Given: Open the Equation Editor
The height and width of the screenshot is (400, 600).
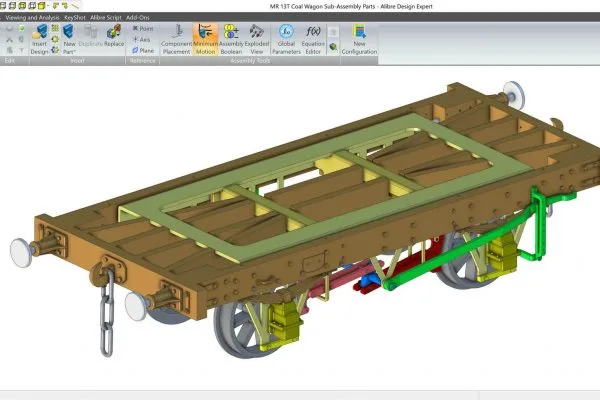Looking at the screenshot, I should tap(313, 39).
